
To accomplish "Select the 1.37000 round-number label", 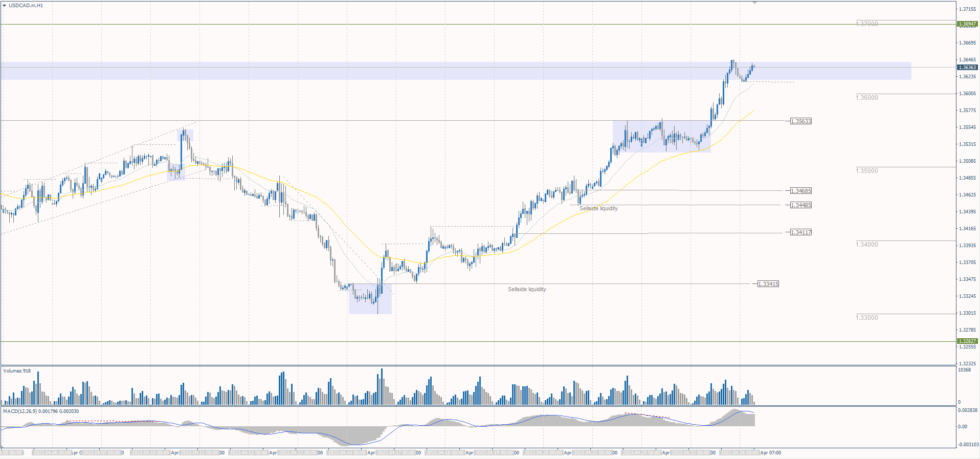I will [867, 24].
